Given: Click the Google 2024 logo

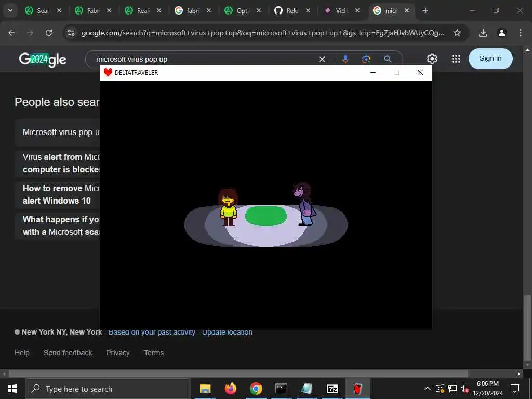Looking at the screenshot, I should click(43, 60).
